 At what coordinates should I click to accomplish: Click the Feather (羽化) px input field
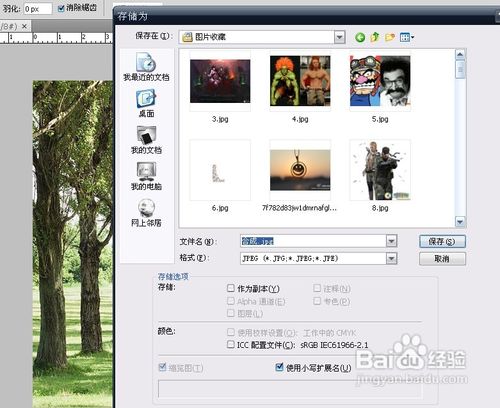38,9
